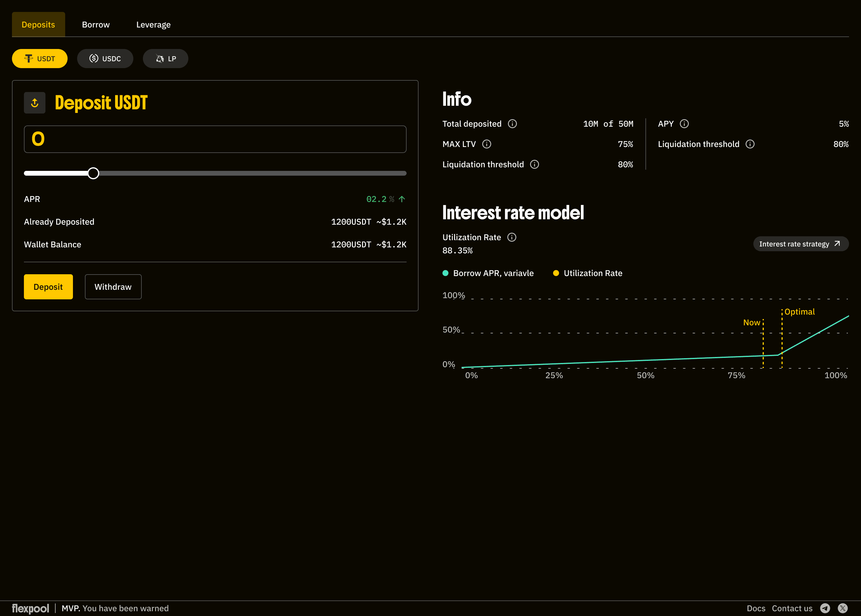Click the APY 5% value

coord(844,124)
